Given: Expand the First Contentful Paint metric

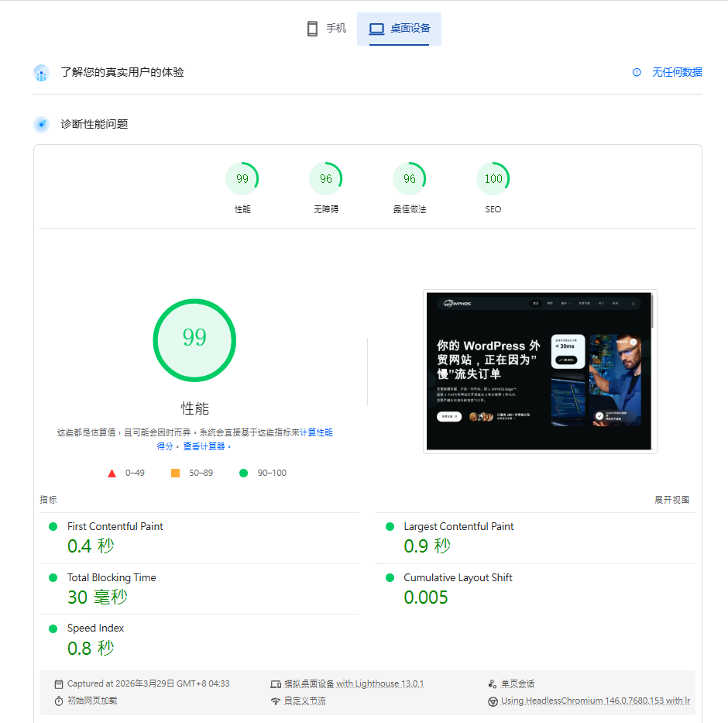Looking at the screenshot, I should 115,526.
